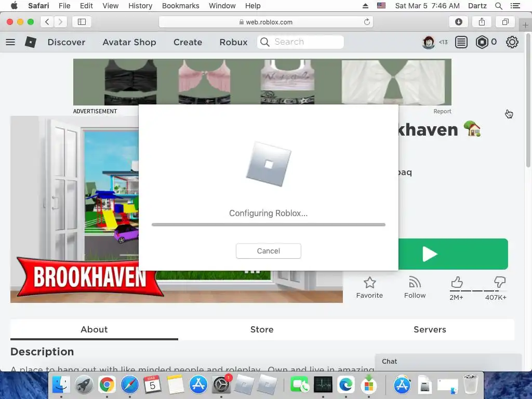The height and width of the screenshot is (399, 532).
Task: Report the advertisement
Action: pos(442,111)
